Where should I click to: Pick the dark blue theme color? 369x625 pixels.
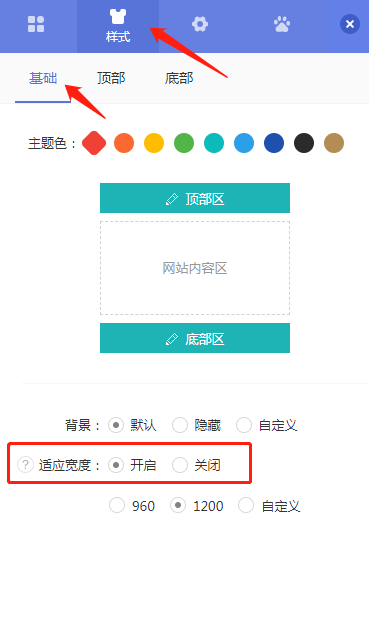[274, 143]
